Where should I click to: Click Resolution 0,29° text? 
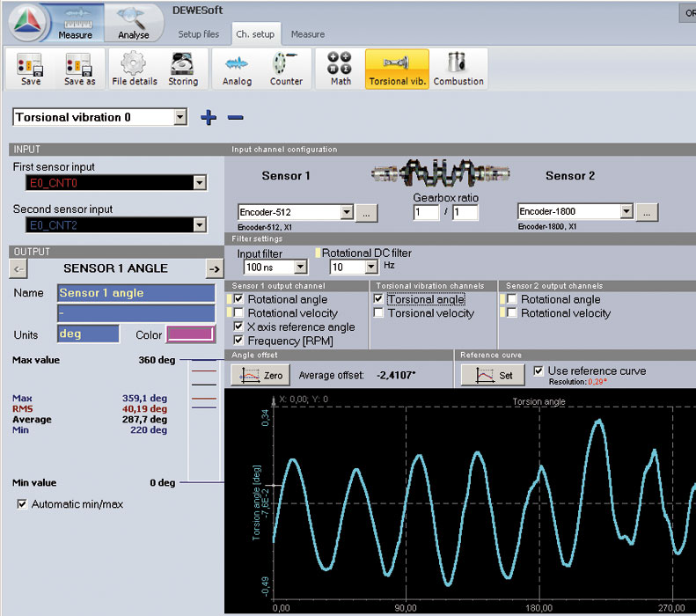point(577,382)
